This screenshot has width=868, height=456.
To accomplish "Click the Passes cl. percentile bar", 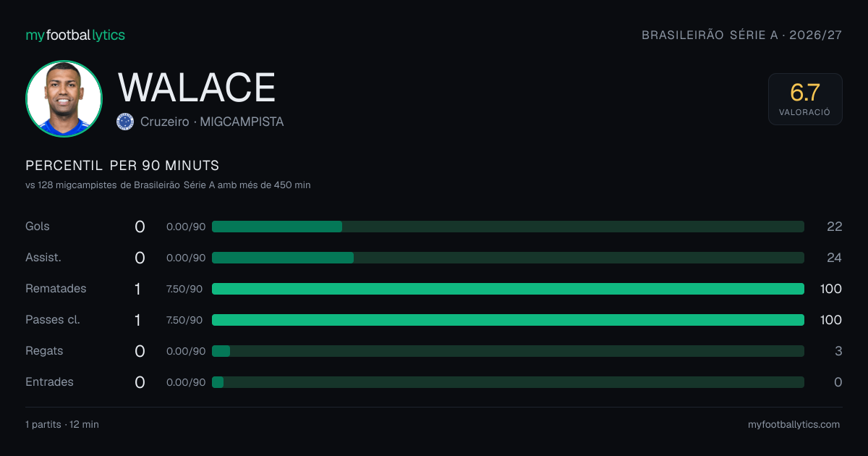I will [508, 320].
